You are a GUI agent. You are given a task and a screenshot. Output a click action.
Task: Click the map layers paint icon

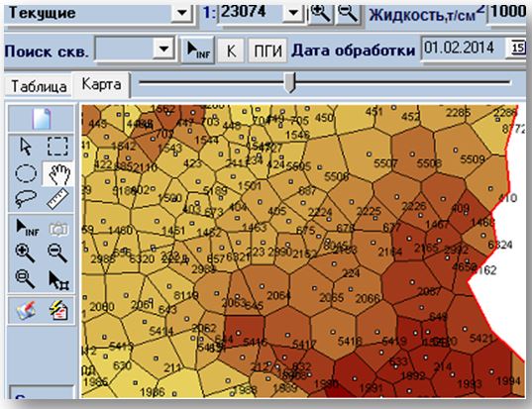pyautogui.click(x=26, y=310)
